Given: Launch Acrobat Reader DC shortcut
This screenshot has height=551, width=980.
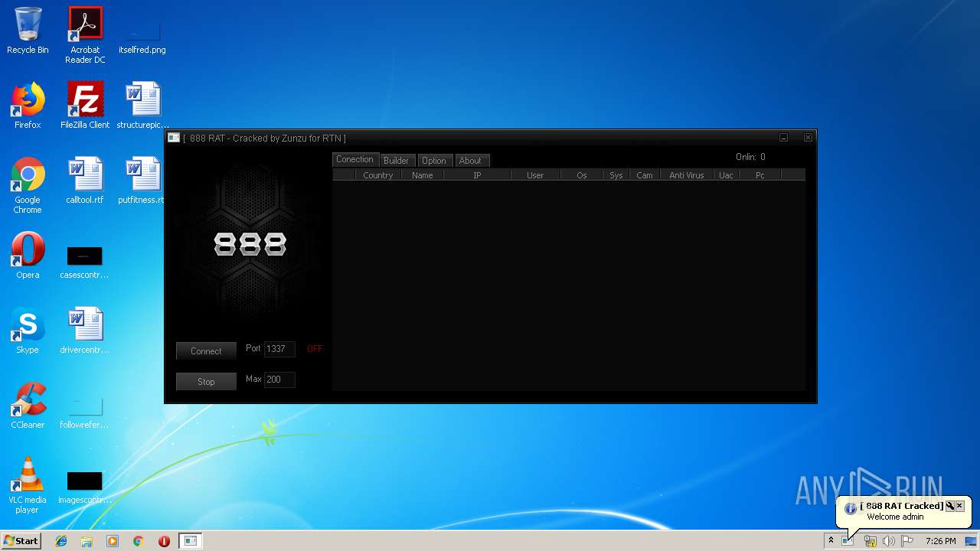Looking at the screenshot, I should pyautogui.click(x=85, y=35).
